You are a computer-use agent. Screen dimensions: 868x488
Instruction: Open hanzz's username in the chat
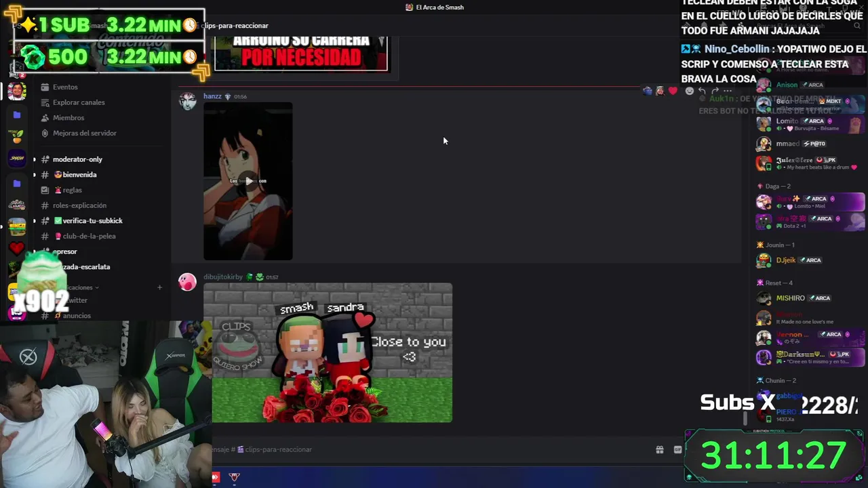coord(212,96)
